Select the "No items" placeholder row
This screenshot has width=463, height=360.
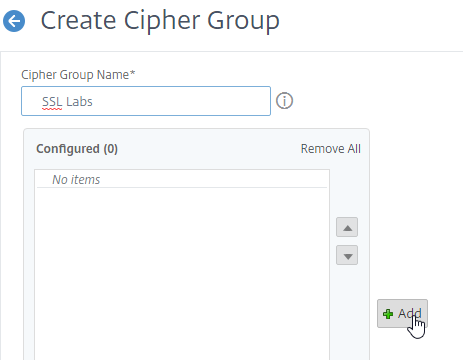tap(182, 180)
